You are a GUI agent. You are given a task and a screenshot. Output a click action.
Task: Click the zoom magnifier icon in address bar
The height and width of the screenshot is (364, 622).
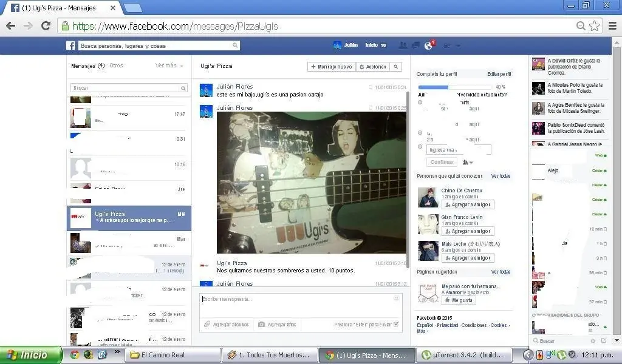pyautogui.click(x=581, y=26)
